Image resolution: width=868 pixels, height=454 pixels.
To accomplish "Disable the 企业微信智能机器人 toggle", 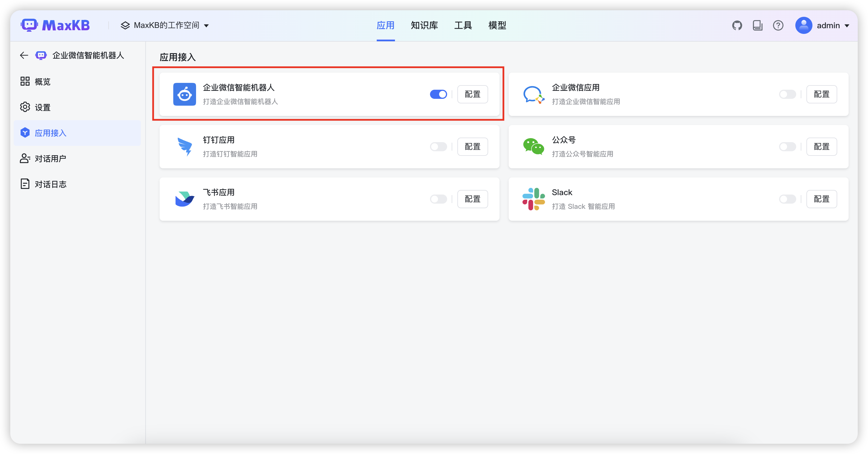I will 438,94.
